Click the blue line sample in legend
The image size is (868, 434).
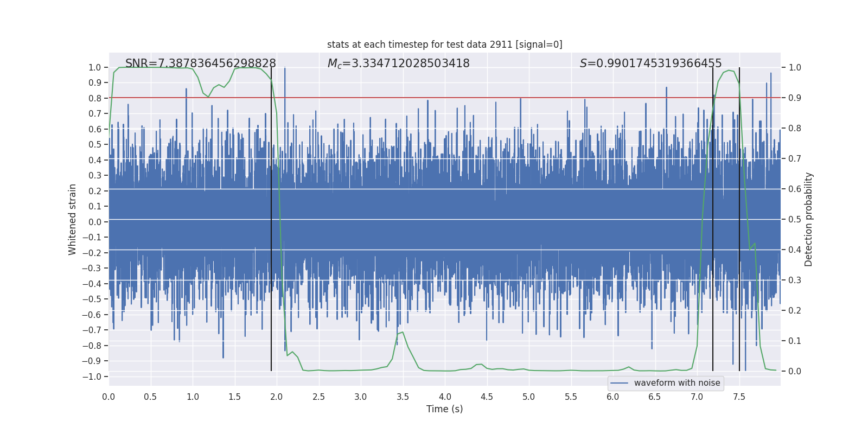point(619,383)
